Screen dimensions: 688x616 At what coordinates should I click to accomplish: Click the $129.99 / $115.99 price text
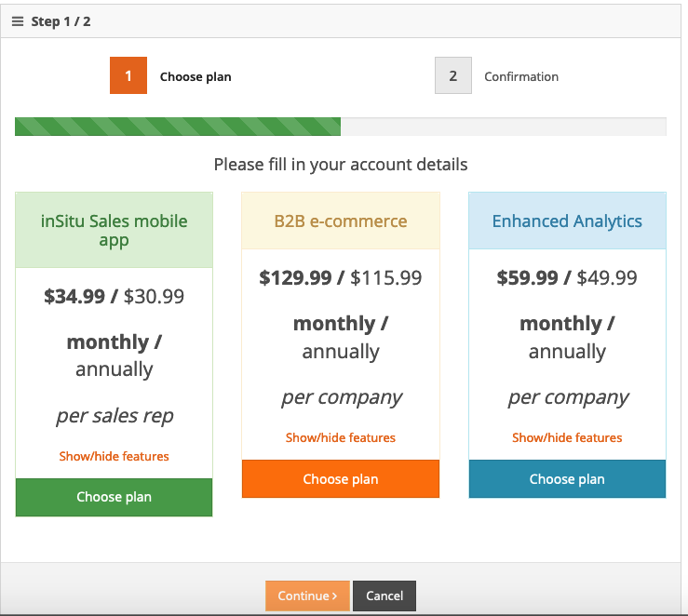pos(341,277)
